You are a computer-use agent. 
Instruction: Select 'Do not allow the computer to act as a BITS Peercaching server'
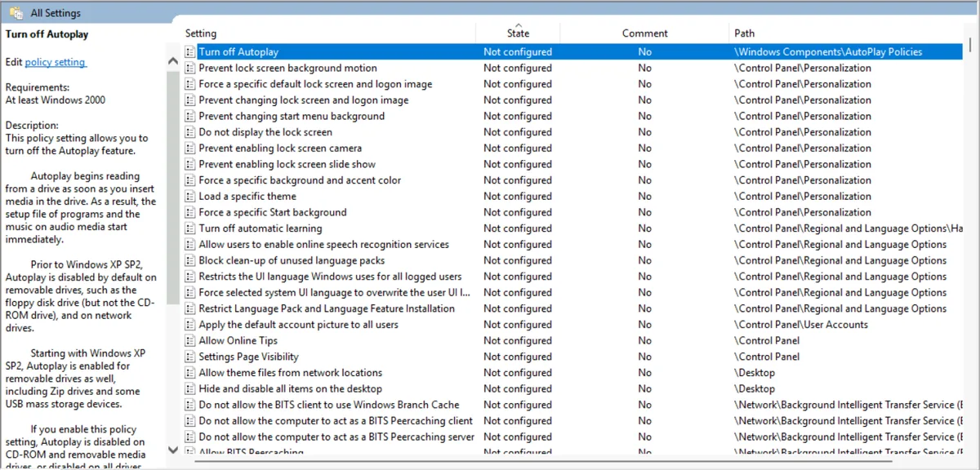point(573,437)
